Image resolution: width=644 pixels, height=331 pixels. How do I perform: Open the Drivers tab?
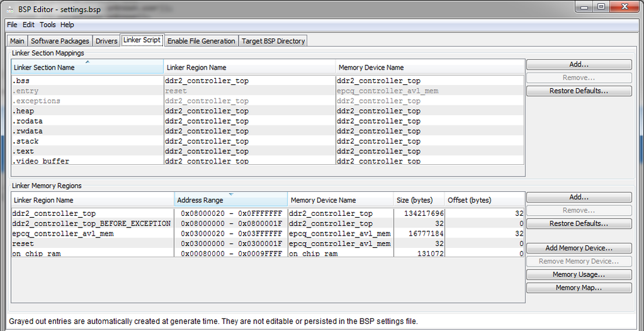(106, 41)
